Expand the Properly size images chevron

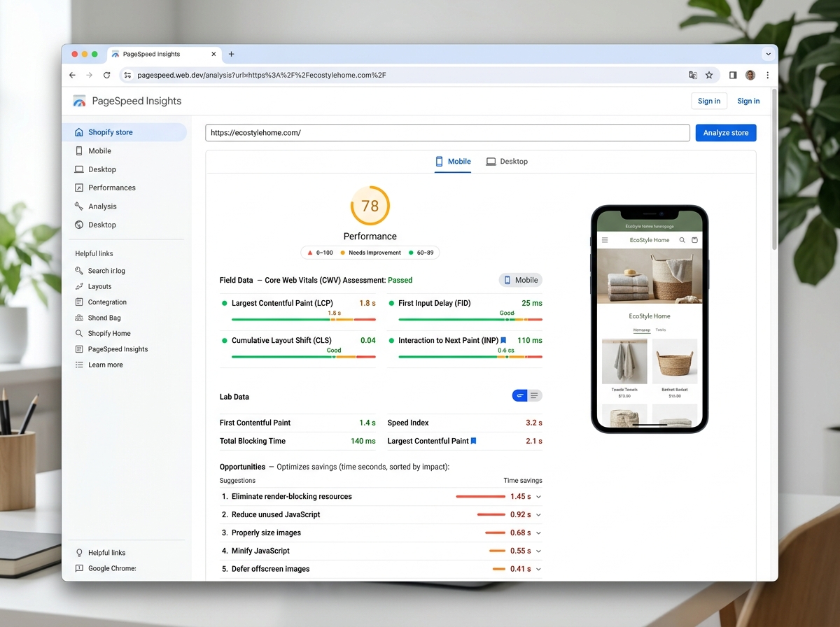click(x=538, y=533)
